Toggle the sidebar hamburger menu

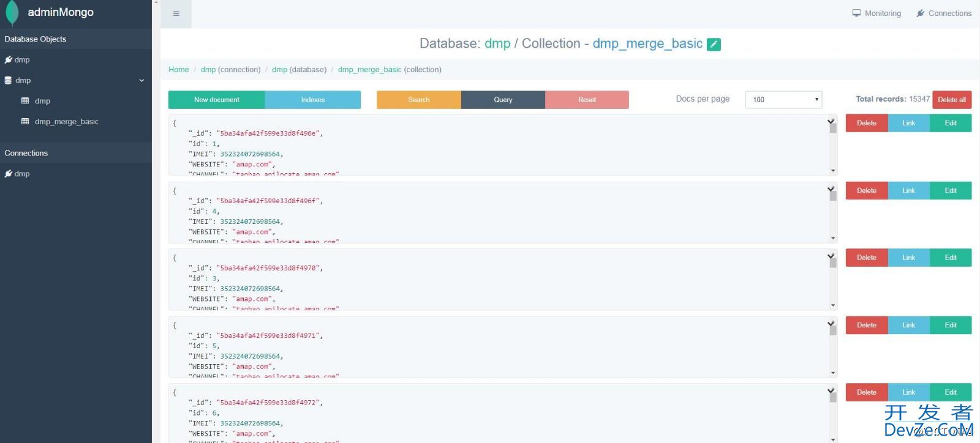[x=176, y=13]
